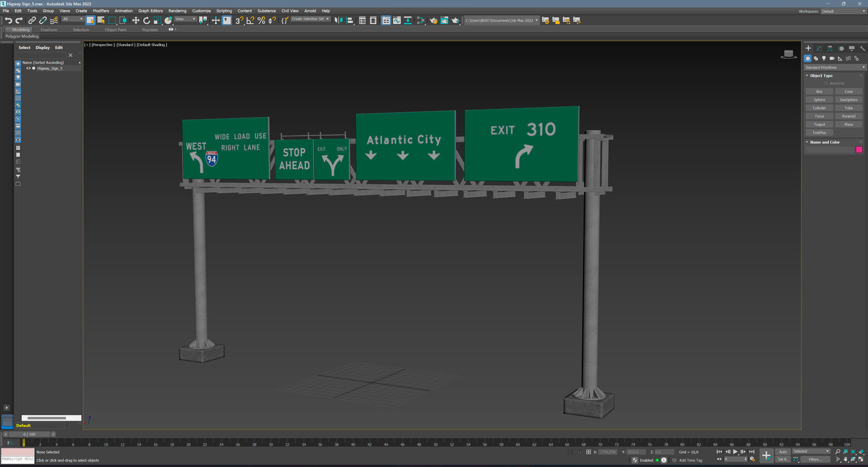Toggle Auto key mode
Viewport: 868px width, 467px height.
coord(783,452)
